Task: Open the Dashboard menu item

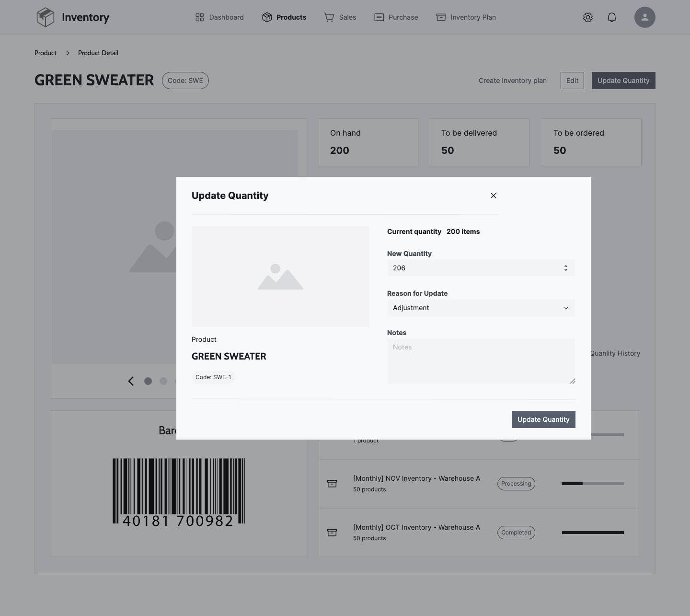Action: (219, 17)
